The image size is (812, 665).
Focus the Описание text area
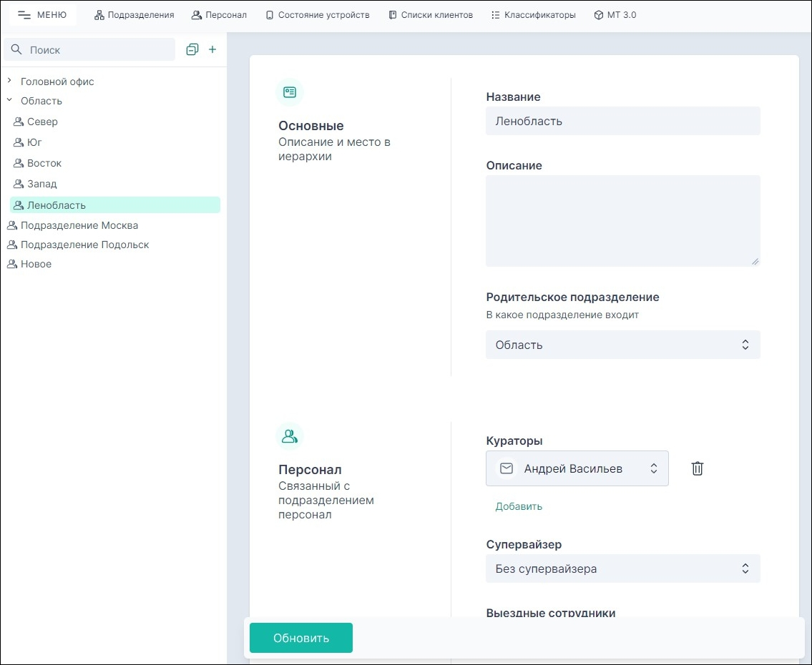pos(622,221)
